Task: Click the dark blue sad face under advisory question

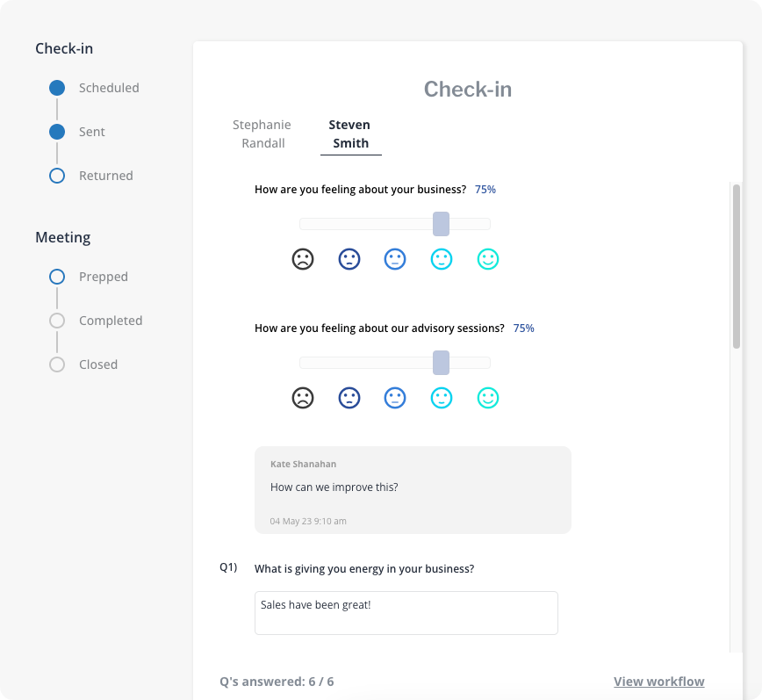Action: 349,398
